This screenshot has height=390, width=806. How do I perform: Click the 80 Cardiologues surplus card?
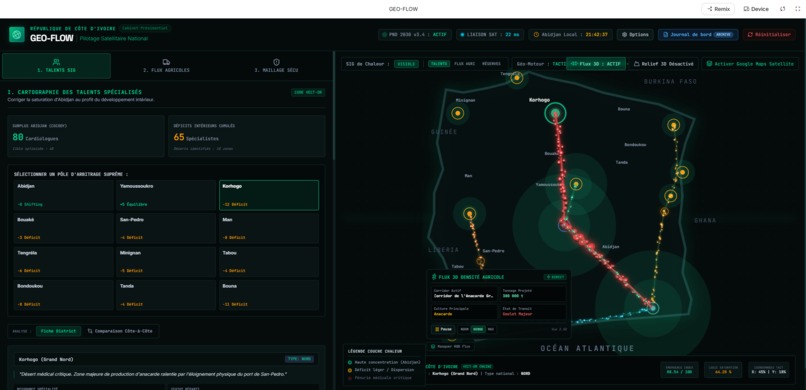click(x=86, y=136)
